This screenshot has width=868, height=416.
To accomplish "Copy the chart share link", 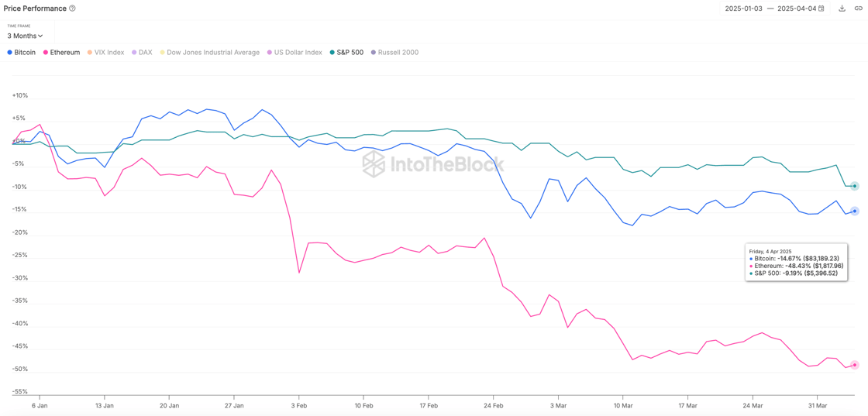I will (x=858, y=9).
